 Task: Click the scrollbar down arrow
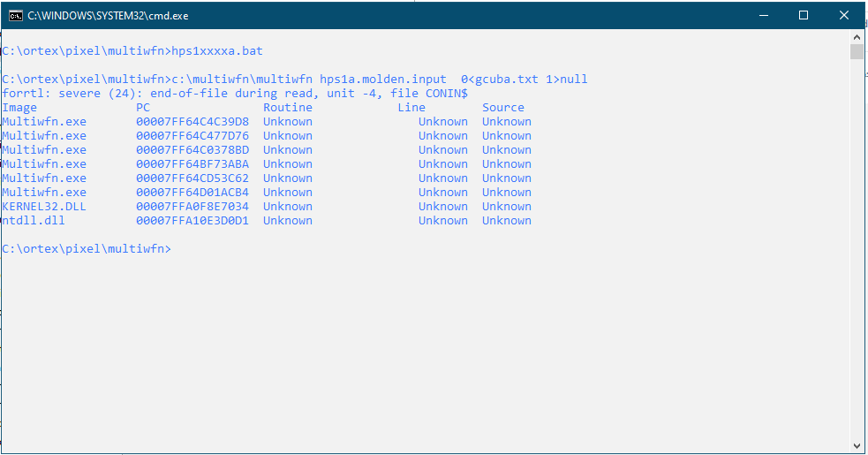[857, 446]
